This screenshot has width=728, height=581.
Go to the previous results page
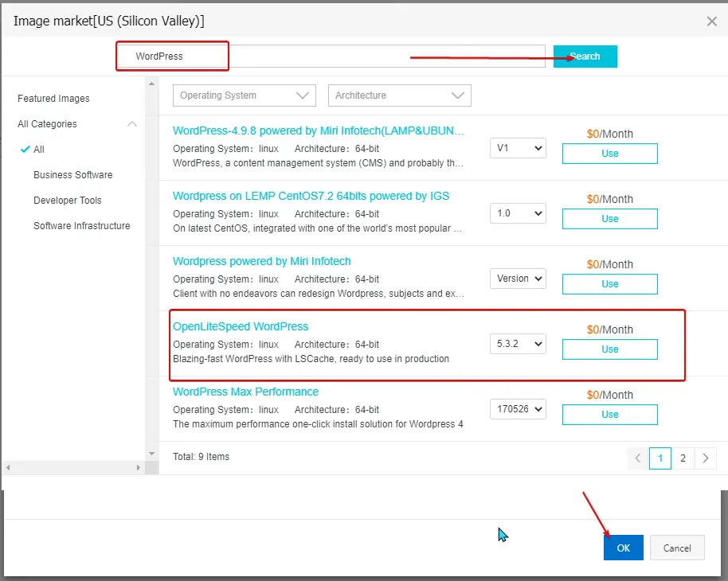pos(638,458)
